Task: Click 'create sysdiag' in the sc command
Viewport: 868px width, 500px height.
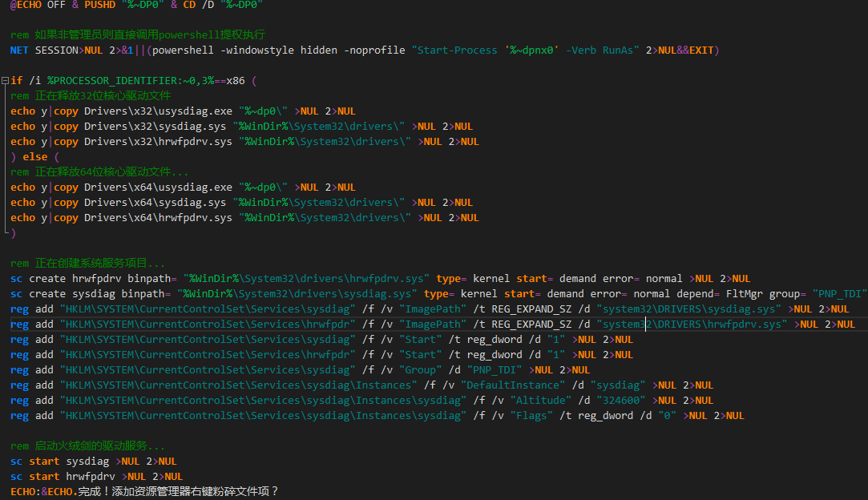Action: tap(72, 294)
